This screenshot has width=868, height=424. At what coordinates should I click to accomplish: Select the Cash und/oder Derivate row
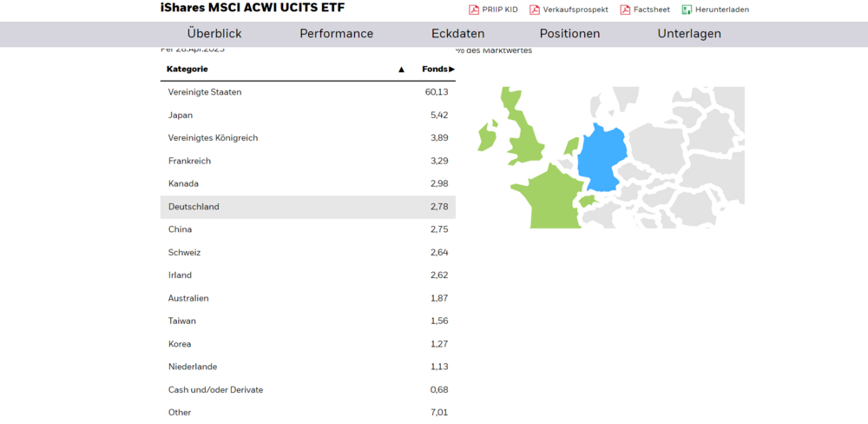click(308, 389)
